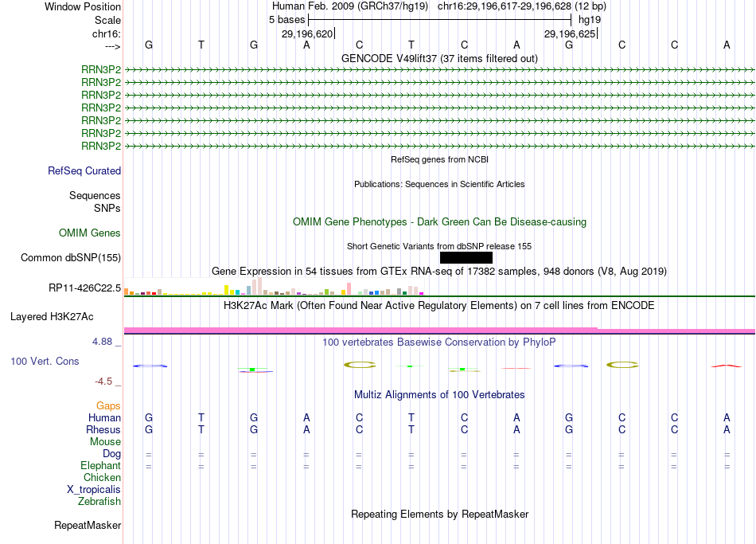Click the sequence direction arrow label
Viewport: 756px width, 544px height.
113,46
